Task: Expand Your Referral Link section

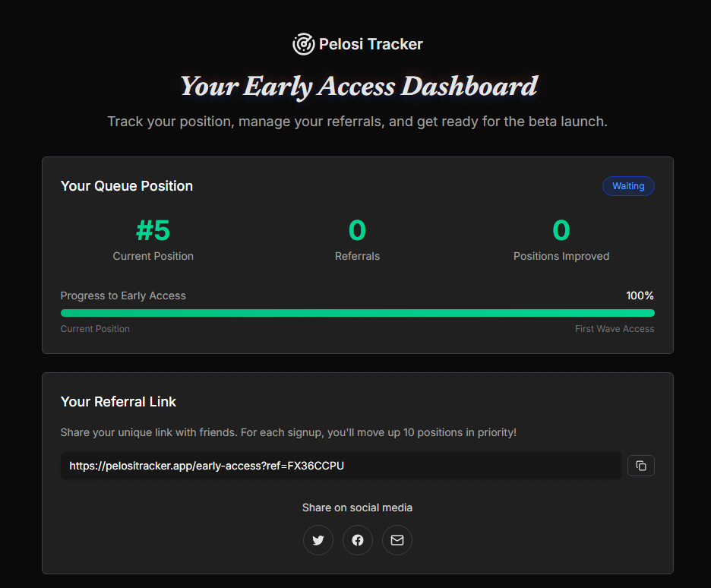Action: [x=118, y=402]
